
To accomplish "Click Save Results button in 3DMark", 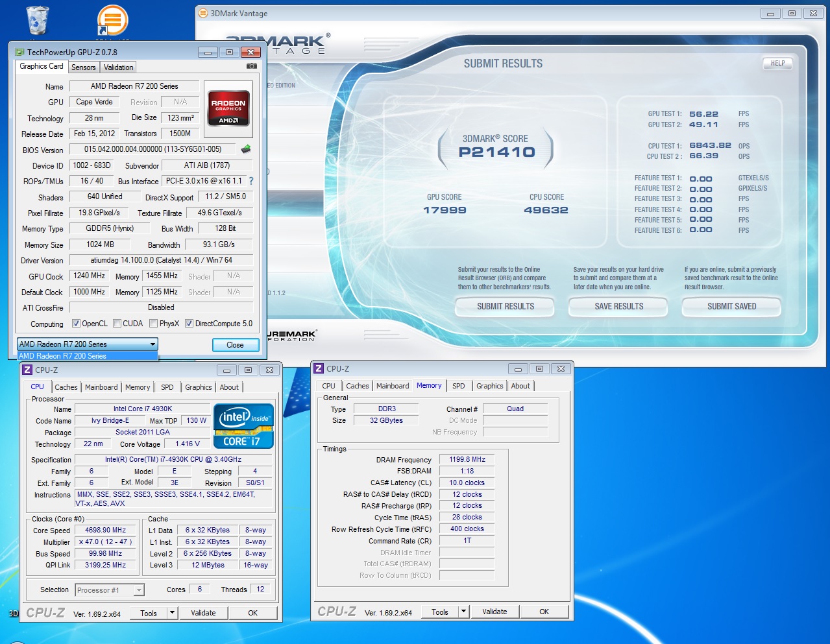I will pos(619,307).
